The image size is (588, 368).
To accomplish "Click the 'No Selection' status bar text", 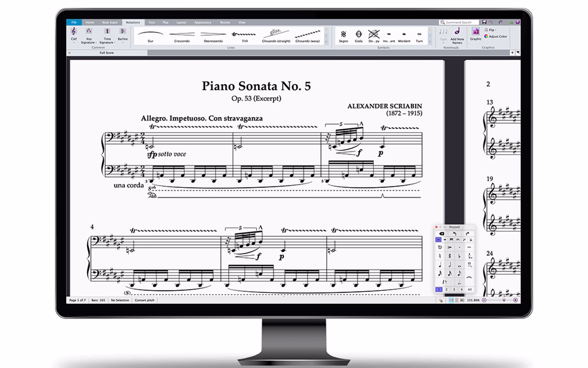I will (120, 300).
